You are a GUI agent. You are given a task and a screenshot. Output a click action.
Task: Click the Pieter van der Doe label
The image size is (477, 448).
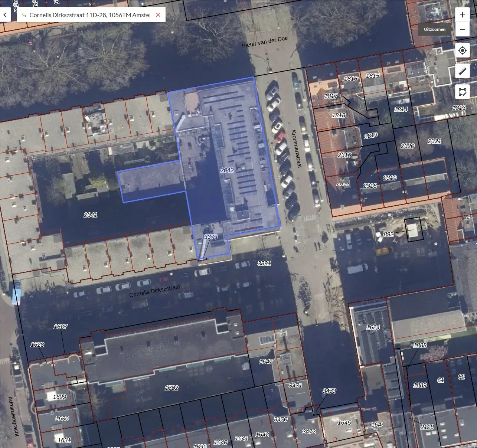(x=265, y=42)
